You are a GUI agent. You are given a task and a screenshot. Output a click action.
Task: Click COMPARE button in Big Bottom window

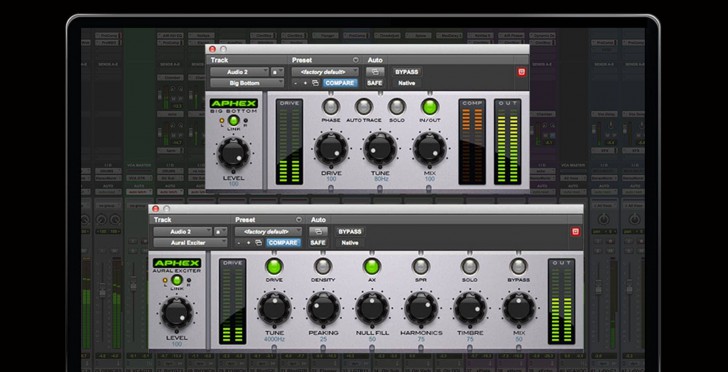(340, 83)
